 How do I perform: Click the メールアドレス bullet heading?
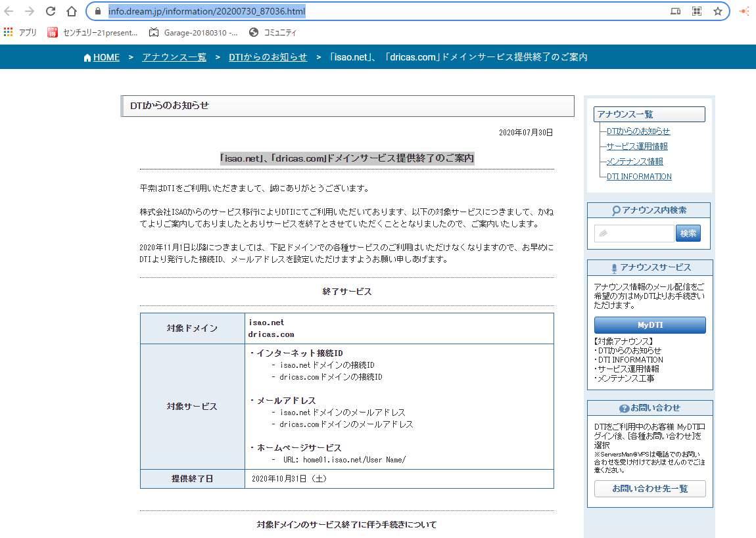(x=286, y=401)
